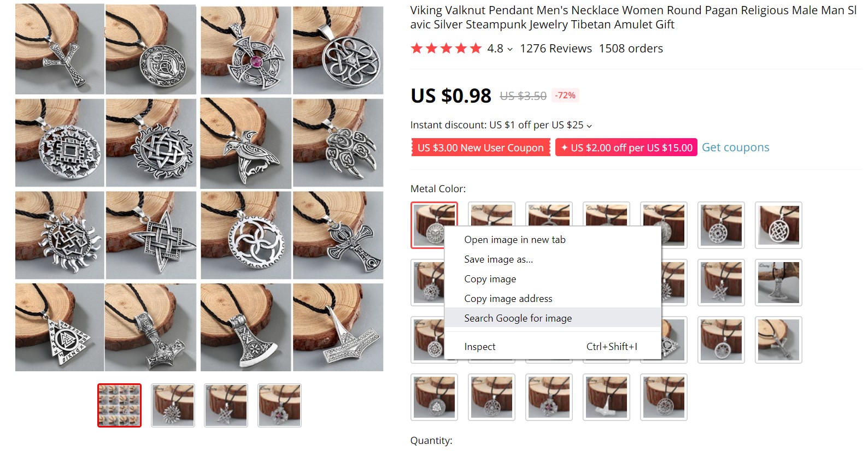Open Inspect from the context menu
868x451 pixels.
(479, 347)
